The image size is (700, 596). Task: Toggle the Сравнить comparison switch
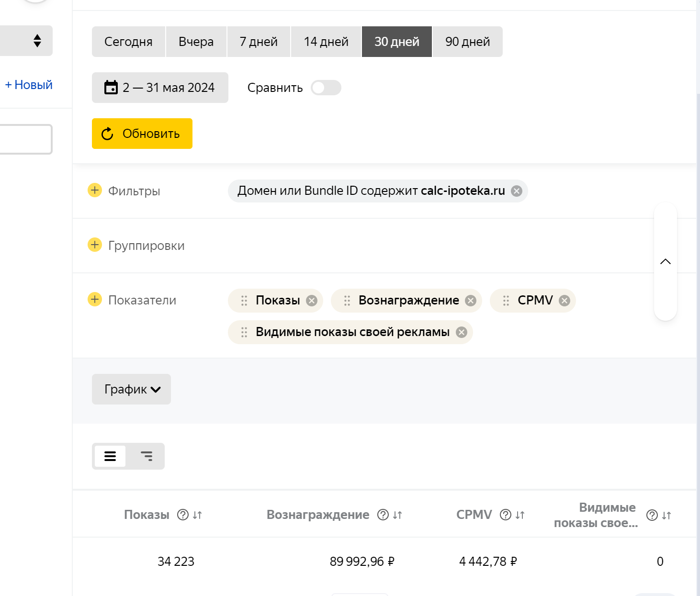coord(326,88)
